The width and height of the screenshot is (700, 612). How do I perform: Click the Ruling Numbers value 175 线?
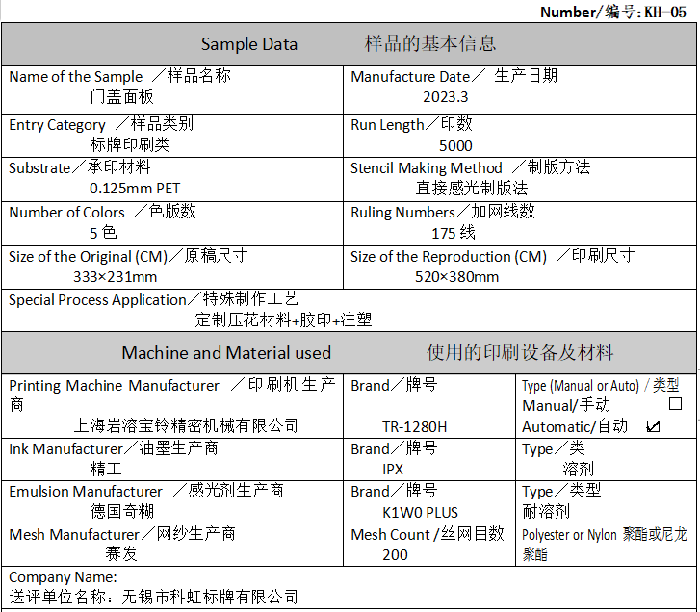coord(454,233)
